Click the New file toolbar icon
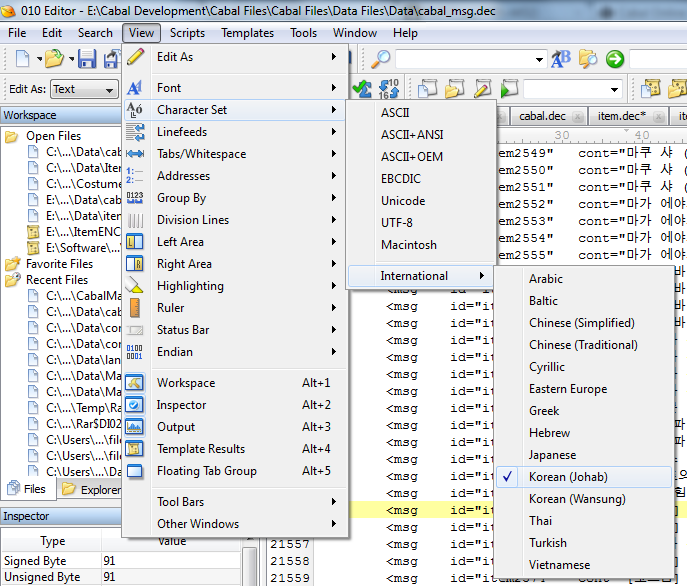Screen dimensions: 687x586 (x=22, y=59)
